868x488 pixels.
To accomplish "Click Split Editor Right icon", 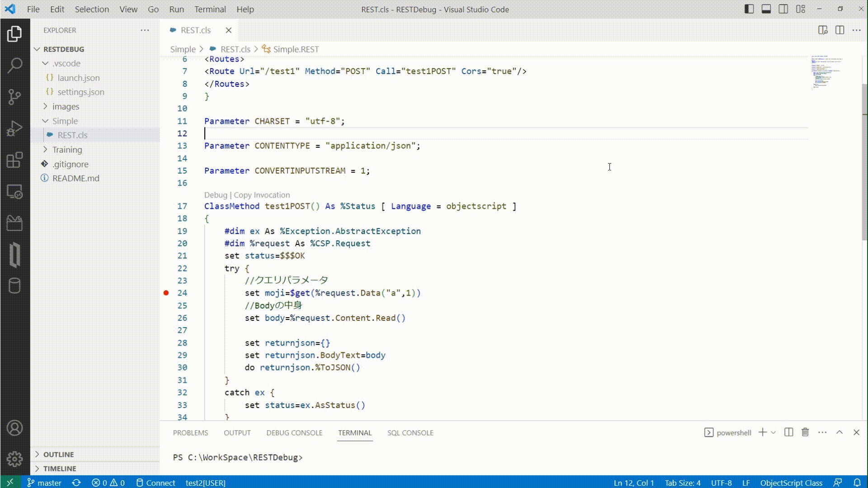I will (840, 30).
